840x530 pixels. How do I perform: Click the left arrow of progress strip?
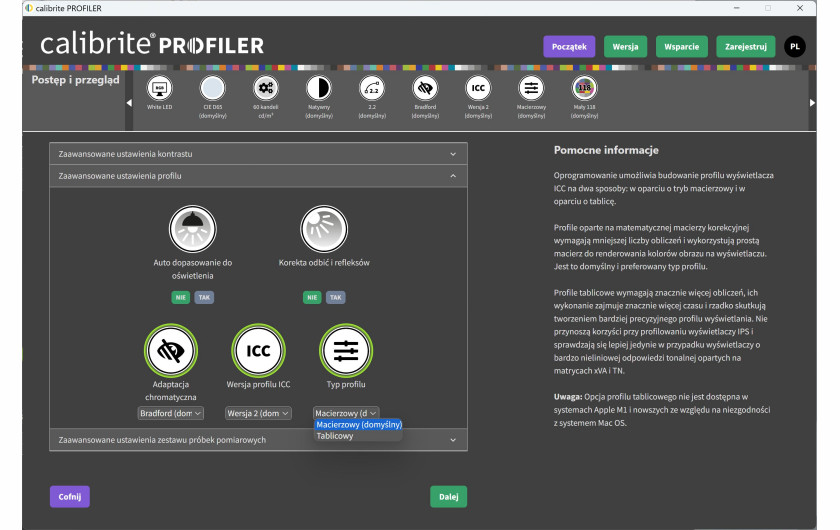[x=129, y=102]
